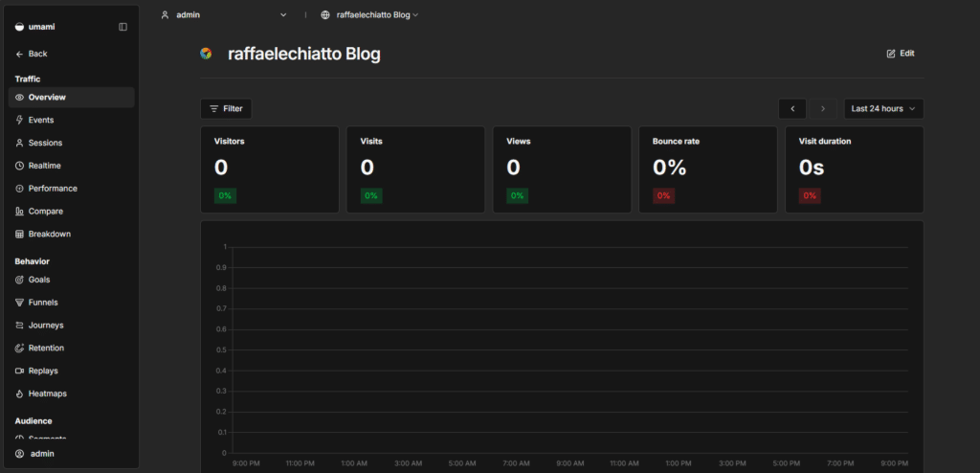Open the Heatmaps flame icon

pos(19,394)
